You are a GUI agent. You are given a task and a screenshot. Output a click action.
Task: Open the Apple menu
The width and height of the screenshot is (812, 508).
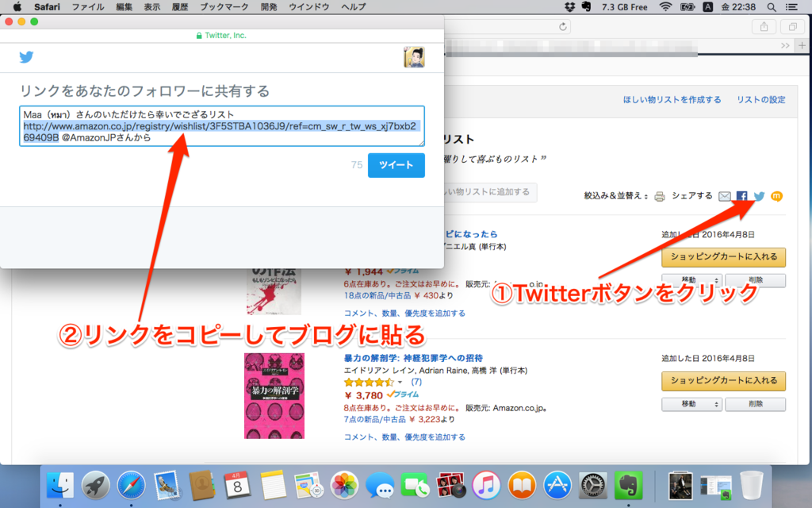17,6
